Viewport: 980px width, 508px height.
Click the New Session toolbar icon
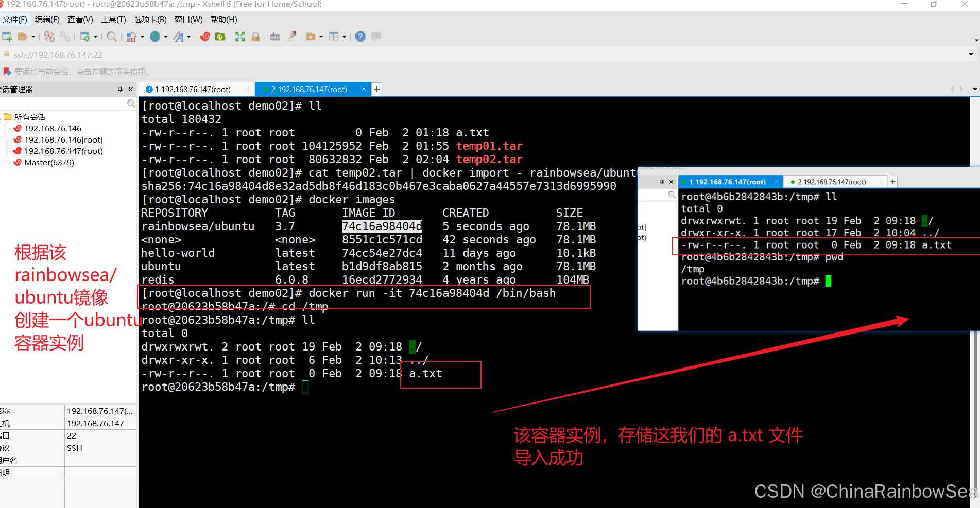[7, 37]
